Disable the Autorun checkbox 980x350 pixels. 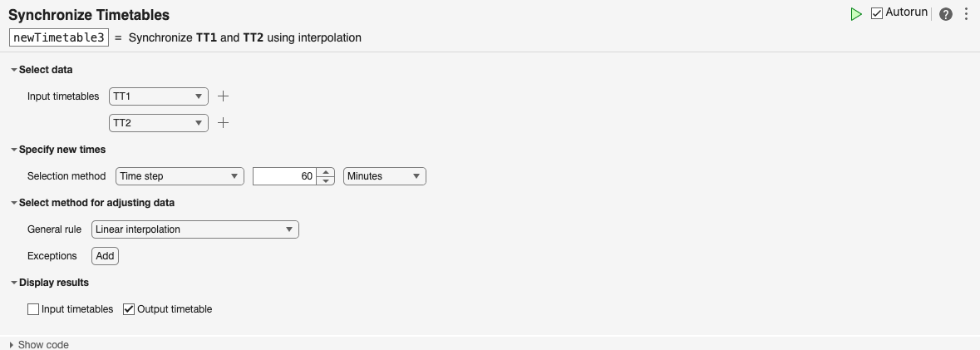877,13
